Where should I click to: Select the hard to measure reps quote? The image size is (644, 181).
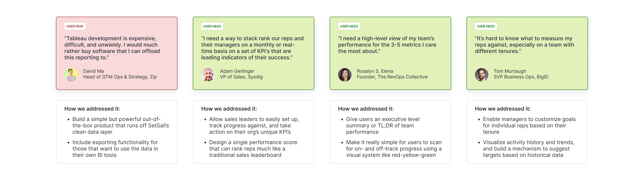tap(524, 45)
